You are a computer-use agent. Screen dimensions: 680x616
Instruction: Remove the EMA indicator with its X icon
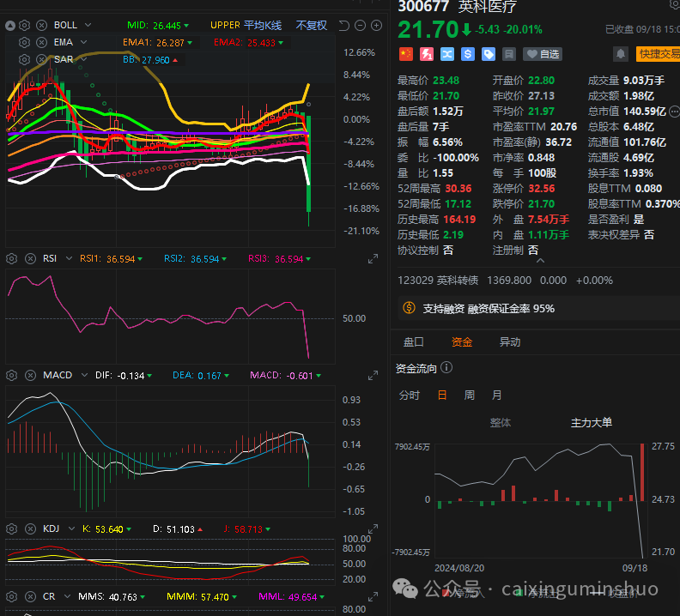42,42
